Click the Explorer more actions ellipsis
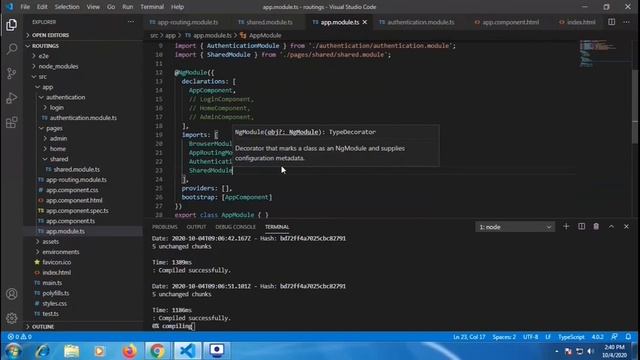 click(131, 22)
